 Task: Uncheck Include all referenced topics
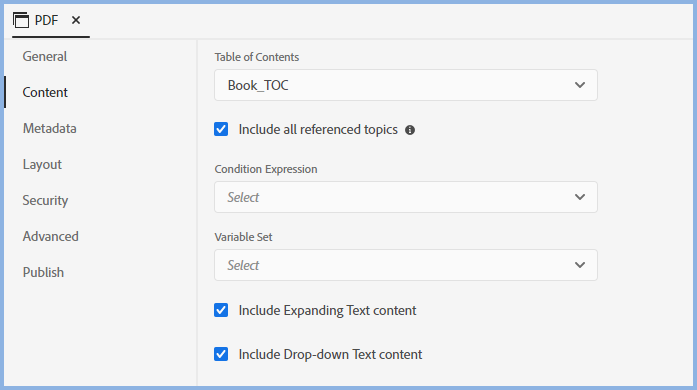[221, 129]
